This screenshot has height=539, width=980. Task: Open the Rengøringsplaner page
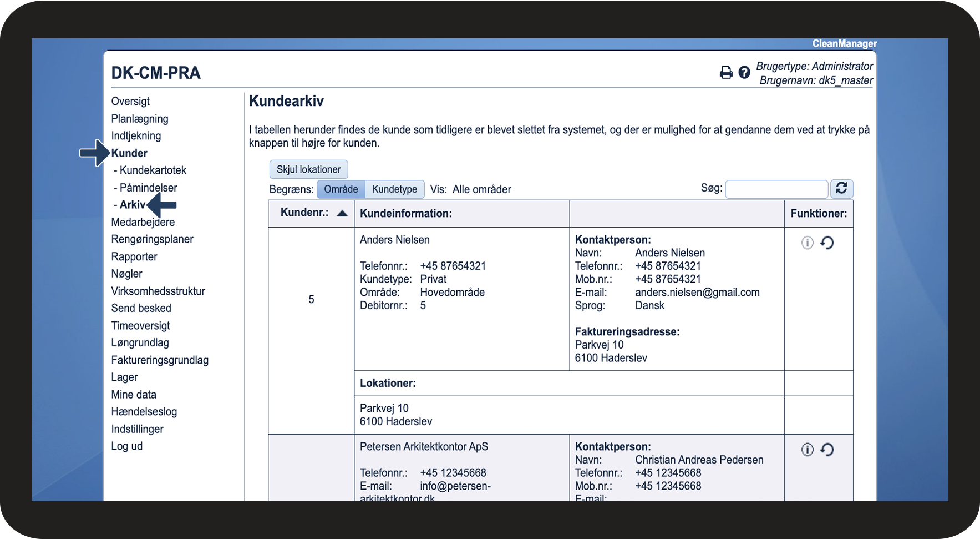point(152,239)
